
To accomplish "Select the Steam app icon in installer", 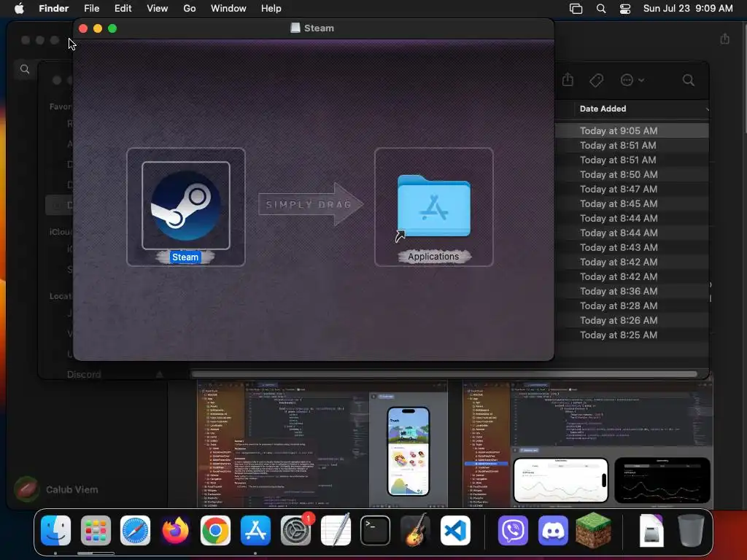I will (186, 205).
